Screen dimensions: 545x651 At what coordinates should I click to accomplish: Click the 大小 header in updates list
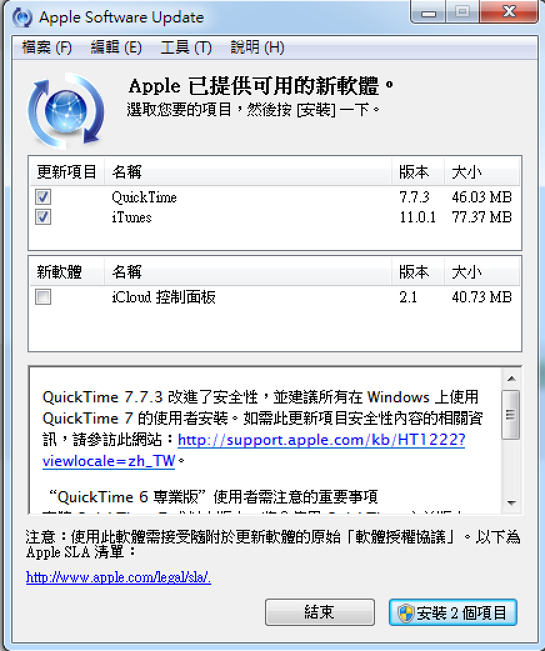point(482,171)
